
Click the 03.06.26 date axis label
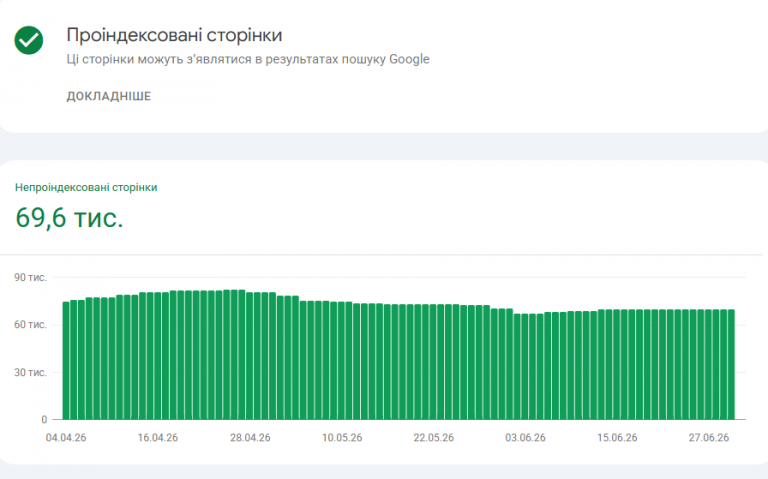coord(525,438)
